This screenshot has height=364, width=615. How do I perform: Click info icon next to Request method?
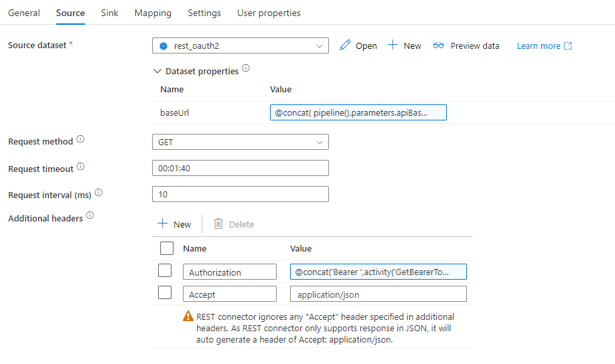(x=80, y=139)
